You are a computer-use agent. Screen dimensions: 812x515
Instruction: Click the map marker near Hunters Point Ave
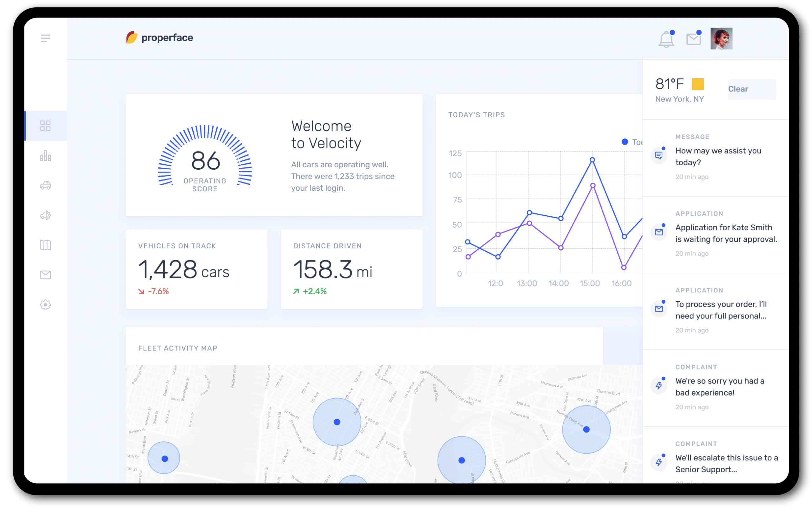coord(586,430)
